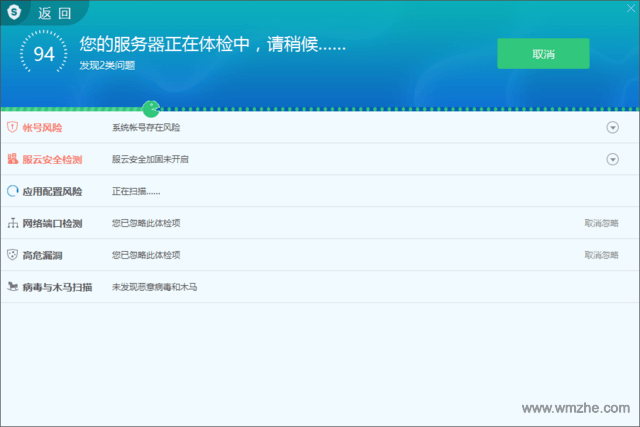
Task: Go back with the 返回 button
Action: coord(55,13)
